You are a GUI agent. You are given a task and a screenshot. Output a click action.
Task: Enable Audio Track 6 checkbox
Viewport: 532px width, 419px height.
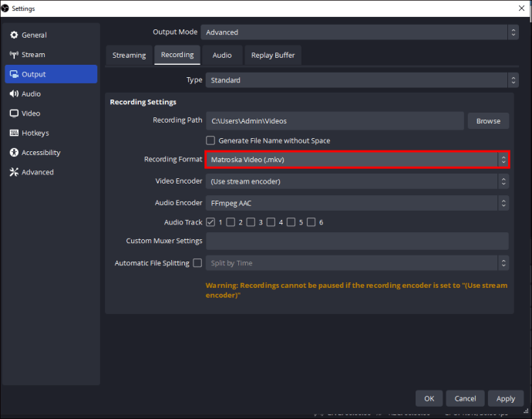pos(311,222)
